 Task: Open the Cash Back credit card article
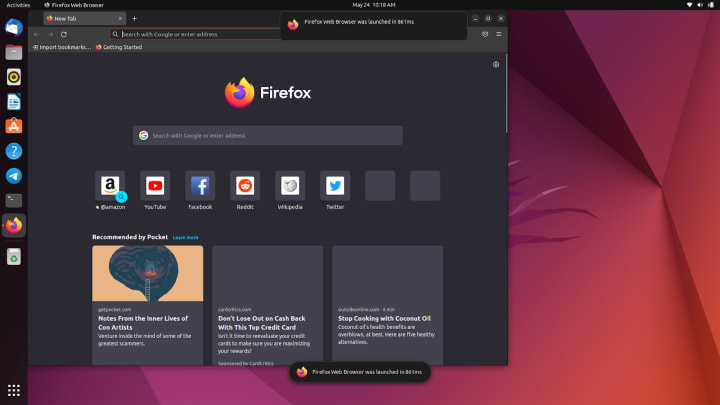pyautogui.click(x=262, y=323)
